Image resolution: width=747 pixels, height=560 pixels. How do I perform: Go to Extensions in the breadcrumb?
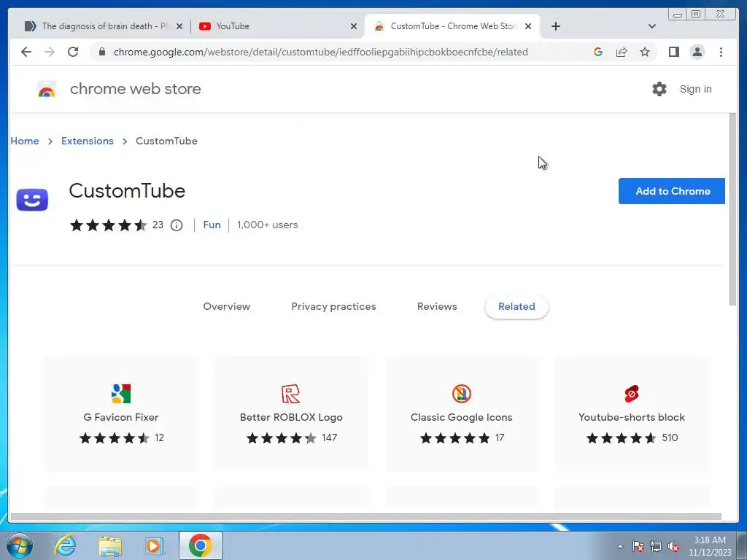tap(88, 141)
